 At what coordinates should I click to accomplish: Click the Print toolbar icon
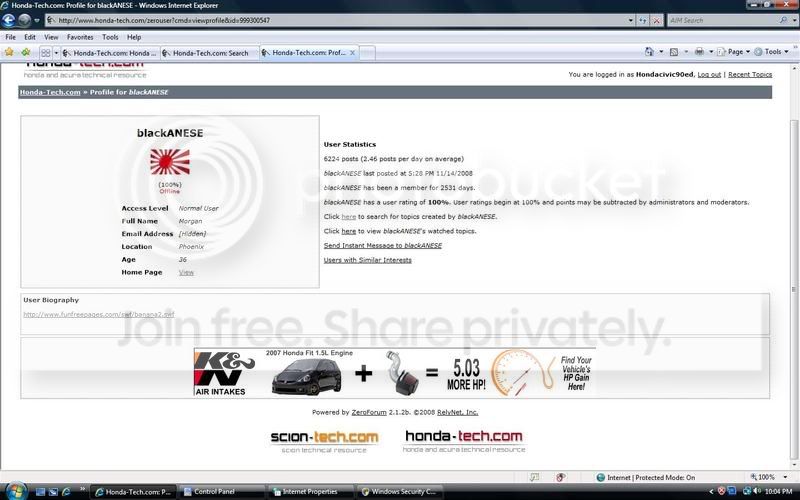tap(699, 52)
